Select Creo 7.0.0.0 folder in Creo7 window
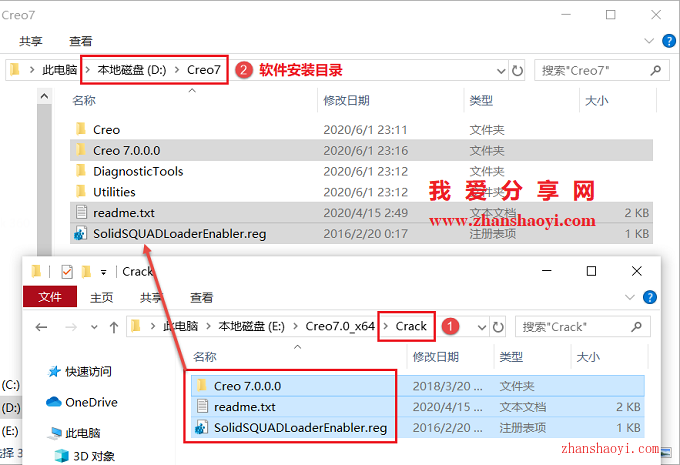 tap(361, 151)
